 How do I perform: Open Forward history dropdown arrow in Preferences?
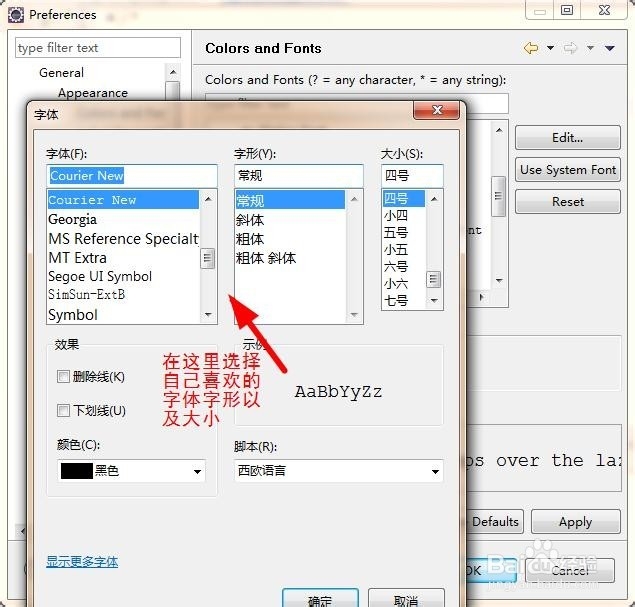click(590, 48)
